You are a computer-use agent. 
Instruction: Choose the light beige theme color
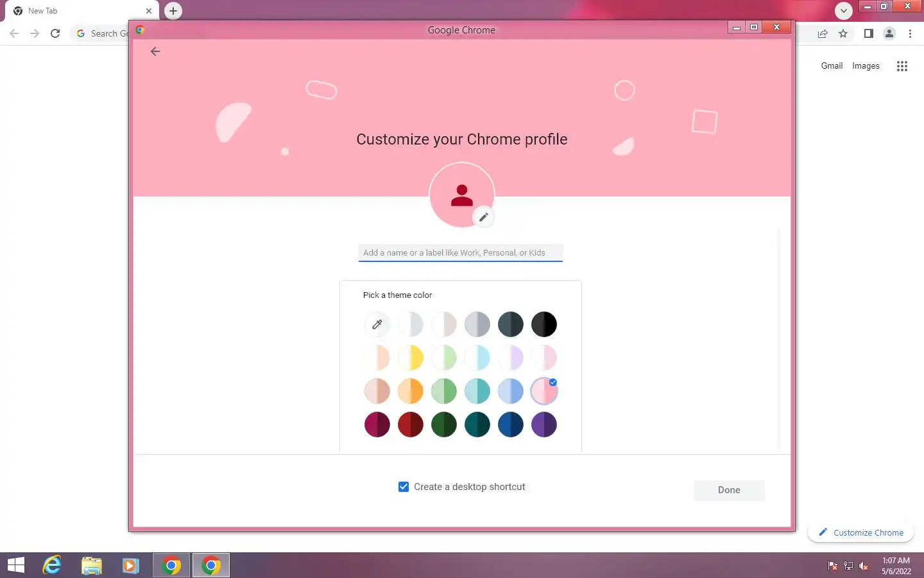click(444, 324)
